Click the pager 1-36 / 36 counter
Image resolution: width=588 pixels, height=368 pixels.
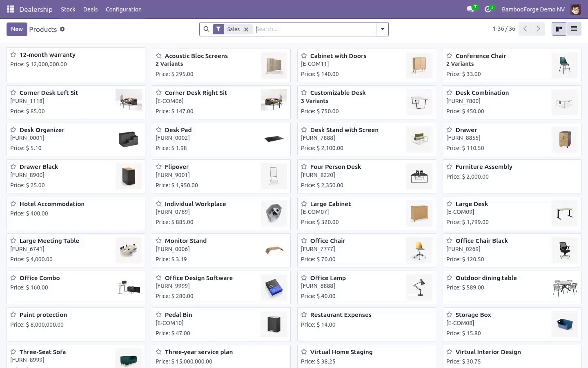pyautogui.click(x=504, y=29)
